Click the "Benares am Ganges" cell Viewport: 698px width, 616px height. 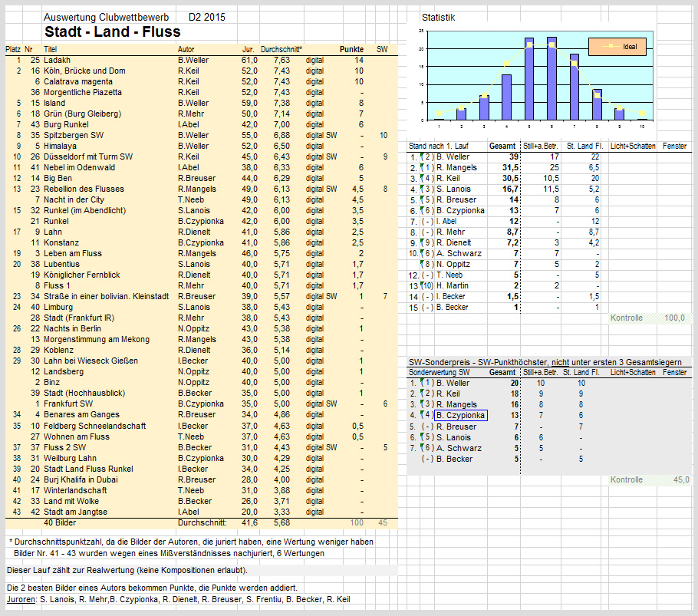(81, 414)
